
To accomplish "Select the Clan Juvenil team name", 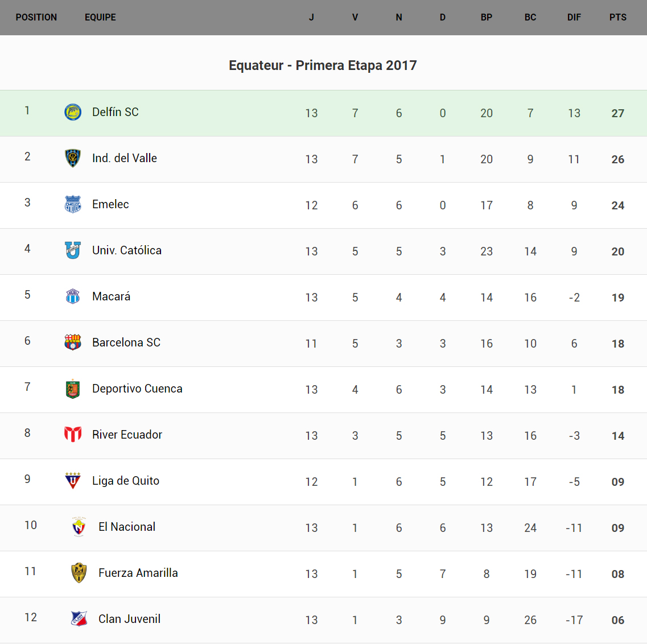I will (129, 619).
